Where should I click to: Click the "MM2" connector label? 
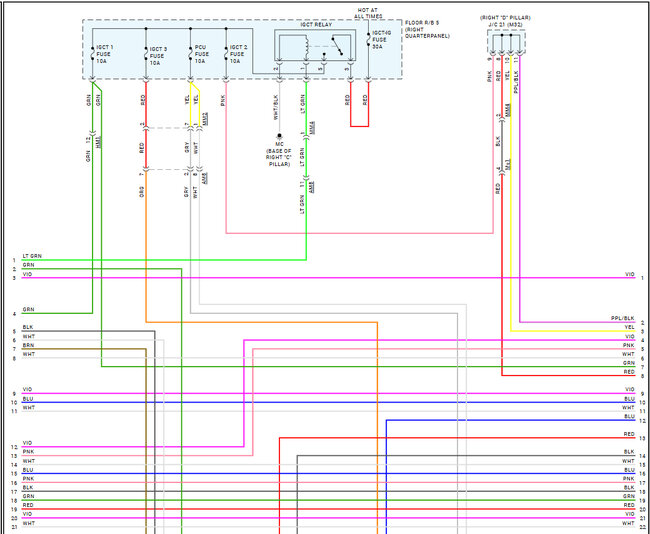[x=206, y=119]
